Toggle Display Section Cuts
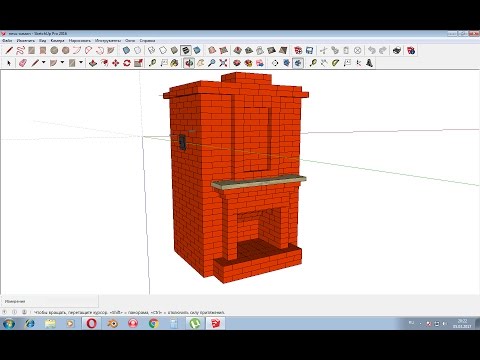This screenshot has height=360, width=480. [298, 63]
